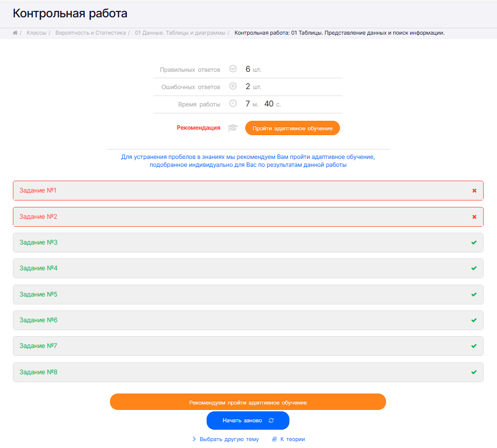497x448 pixels.
Task: Go to the home page icon in breadcrumbs
Action: click(15, 33)
